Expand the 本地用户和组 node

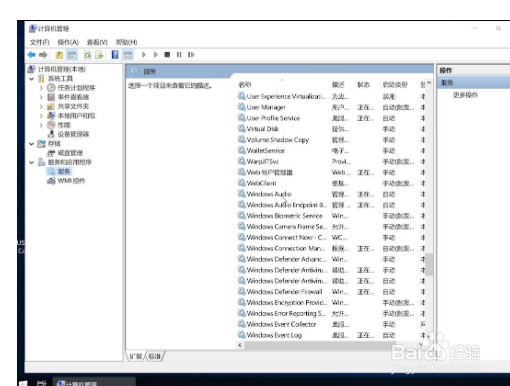(x=41, y=116)
